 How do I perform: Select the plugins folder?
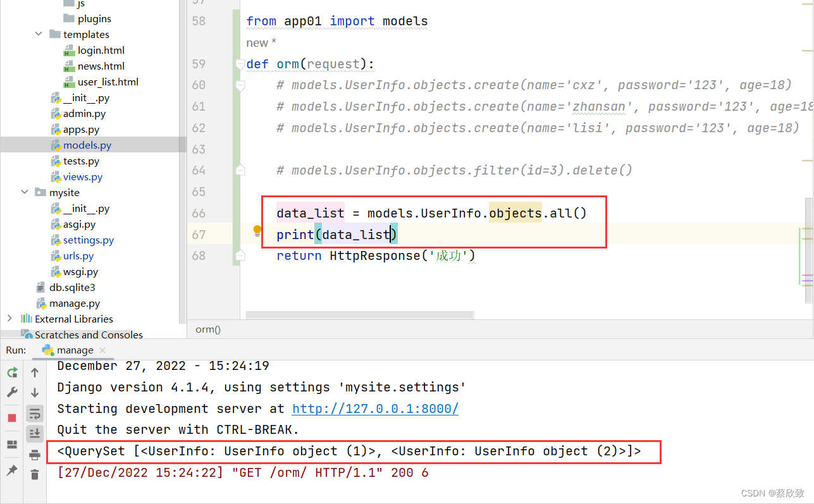pos(94,18)
